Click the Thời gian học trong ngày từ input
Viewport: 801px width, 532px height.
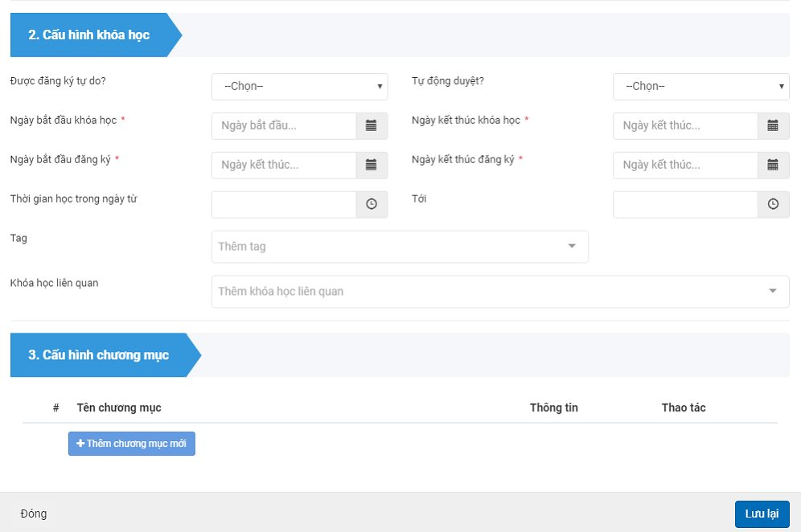(x=284, y=205)
